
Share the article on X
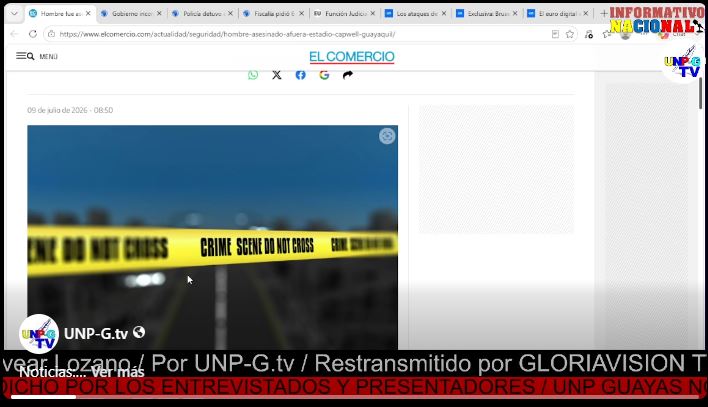click(x=277, y=75)
